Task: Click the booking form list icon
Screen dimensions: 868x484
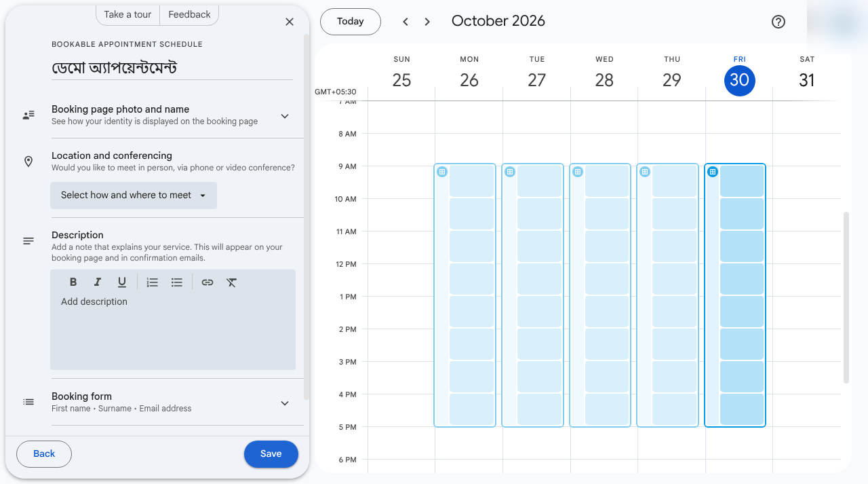Action: (28, 402)
